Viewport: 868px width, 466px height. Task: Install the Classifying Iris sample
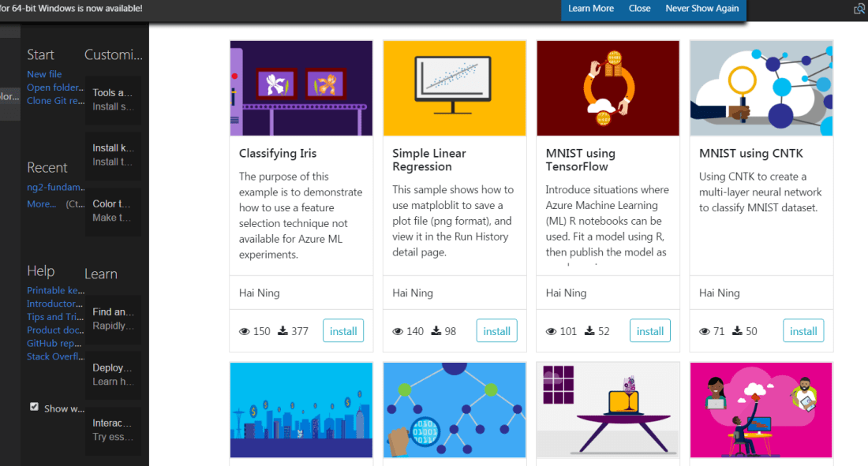[343, 331]
